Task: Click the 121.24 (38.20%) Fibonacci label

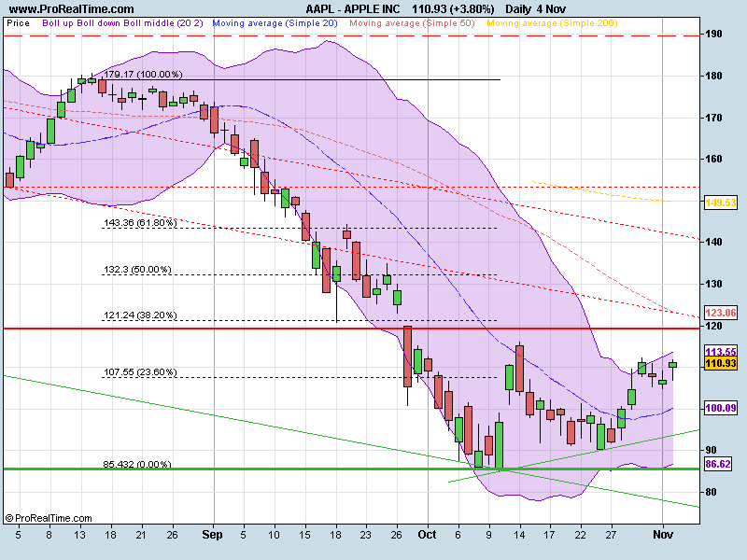Action: click(140, 315)
